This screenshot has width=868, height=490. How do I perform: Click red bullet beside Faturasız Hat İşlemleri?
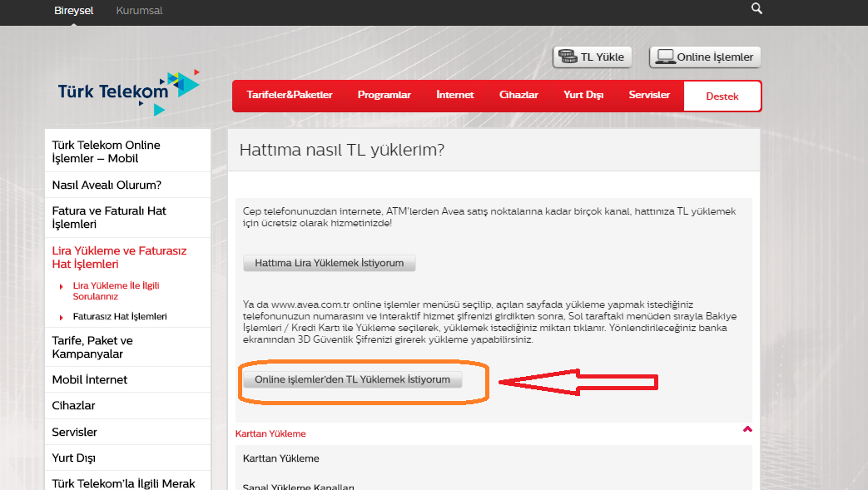61,317
